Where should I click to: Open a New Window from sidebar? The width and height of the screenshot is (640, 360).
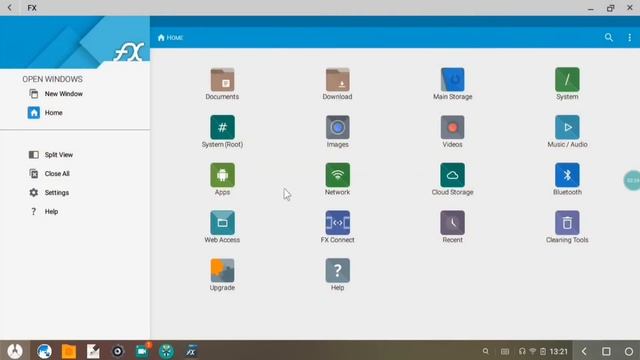56,94
